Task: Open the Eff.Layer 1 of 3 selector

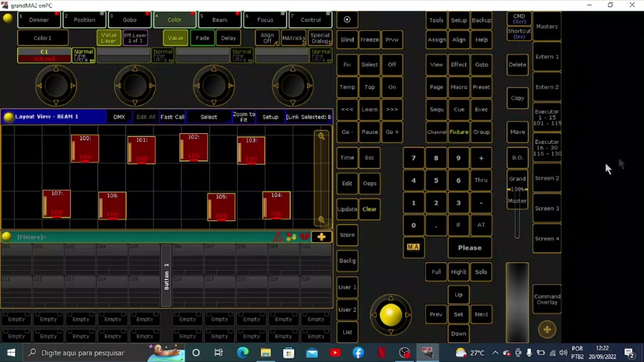Action: pyautogui.click(x=135, y=38)
